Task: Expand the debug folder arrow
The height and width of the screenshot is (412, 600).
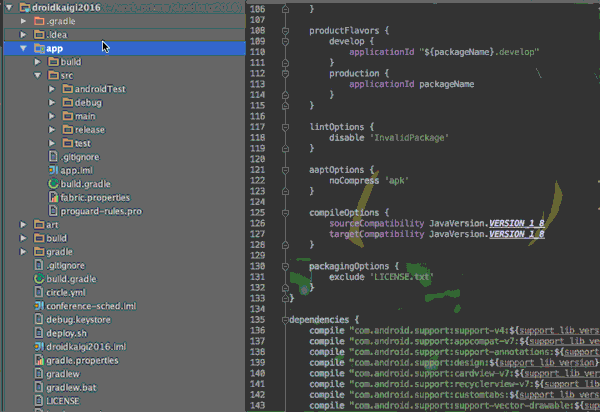Action: click(52, 103)
